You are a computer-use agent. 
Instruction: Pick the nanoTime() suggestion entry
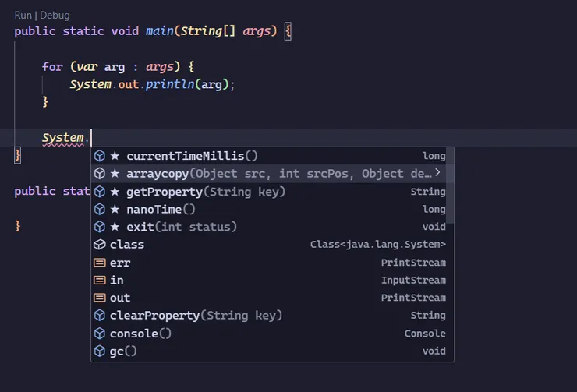pyautogui.click(x=161, y=210)
